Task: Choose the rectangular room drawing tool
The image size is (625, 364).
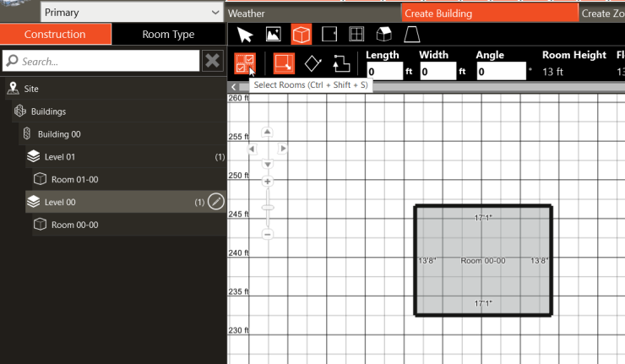Action: pos(284,64)
